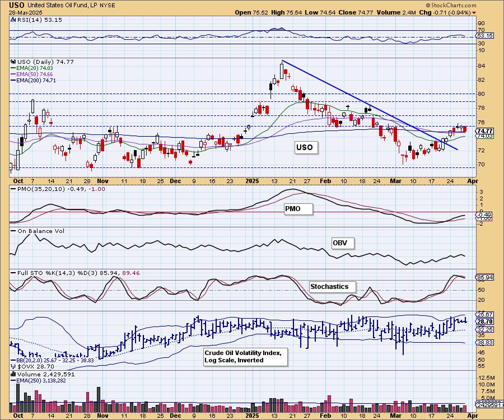Click the 28.70 OVX value tag

click(486, 321)
